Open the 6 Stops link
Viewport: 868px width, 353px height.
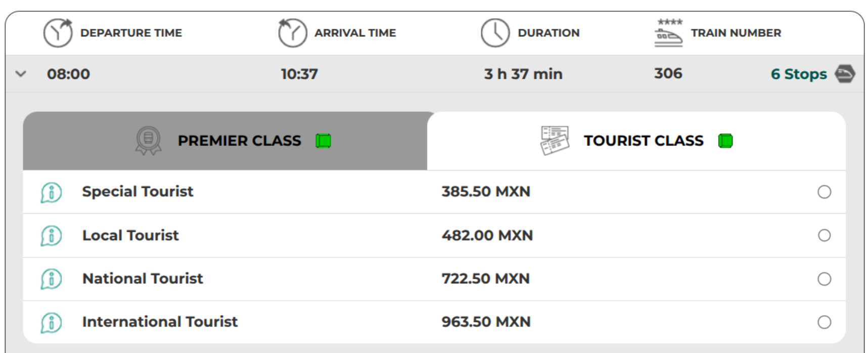798,74
